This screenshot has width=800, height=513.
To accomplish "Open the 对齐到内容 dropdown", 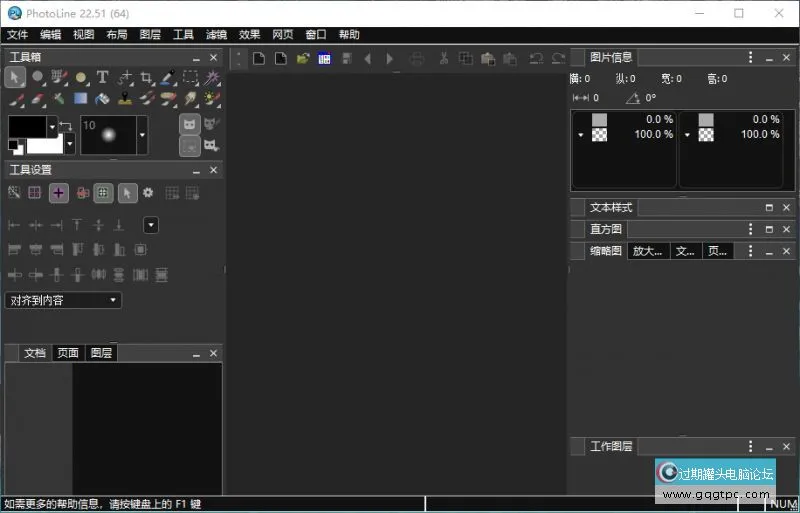I will pyautogui.click(x=64, y=300).
